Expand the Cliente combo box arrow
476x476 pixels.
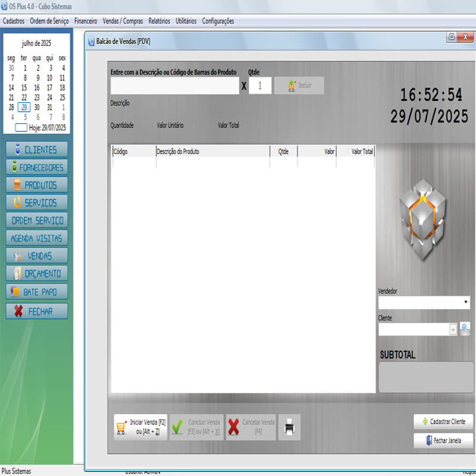pyautogui.click(x=453, y=329)
